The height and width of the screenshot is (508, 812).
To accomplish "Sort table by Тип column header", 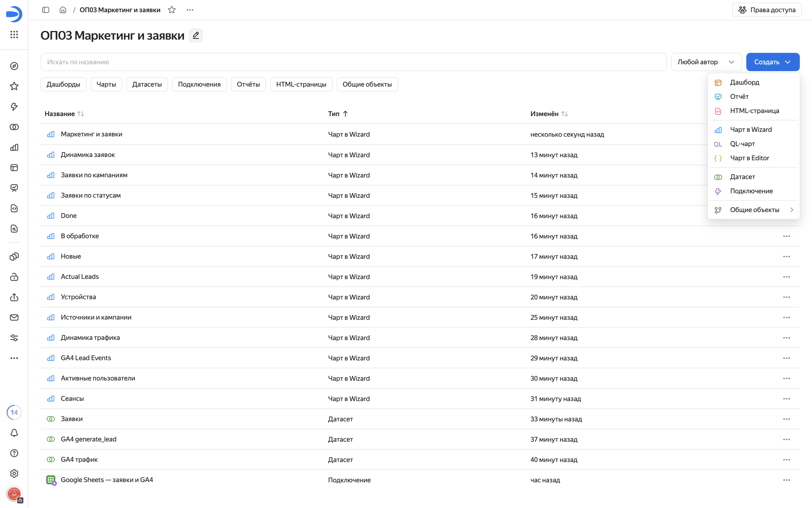I will tap(337, 114).
